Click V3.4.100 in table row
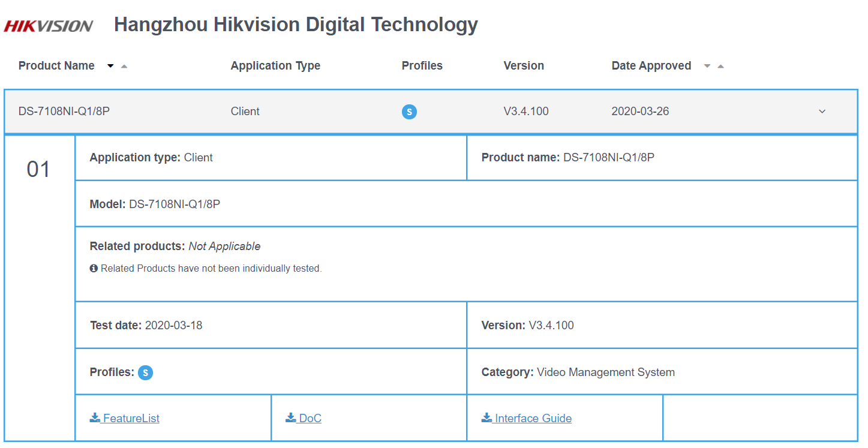This screenshot has height=448, width=868. [526, 112]
